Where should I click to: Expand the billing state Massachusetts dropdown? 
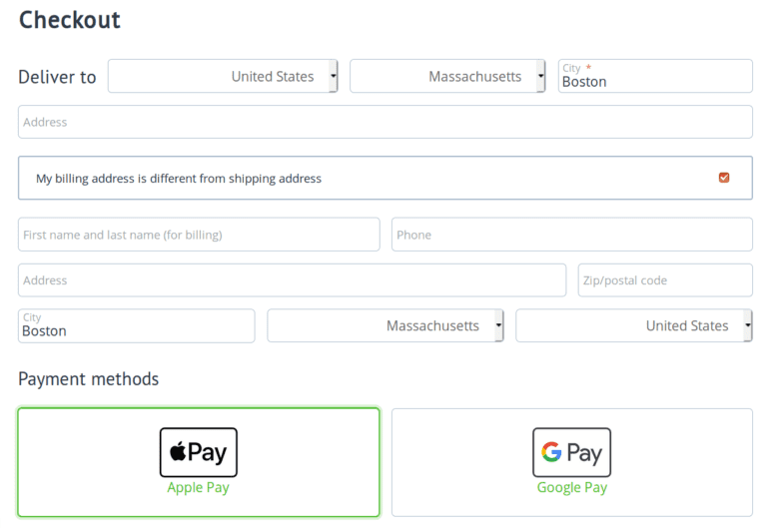click(385, 325)
